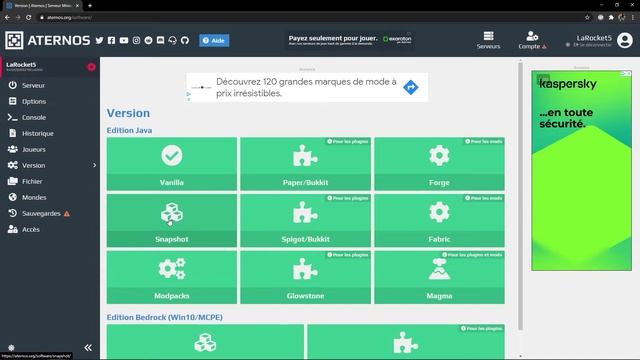640x360 pixels.
Task: Open Options in the sidebar
Action: (x=50, y=101)
